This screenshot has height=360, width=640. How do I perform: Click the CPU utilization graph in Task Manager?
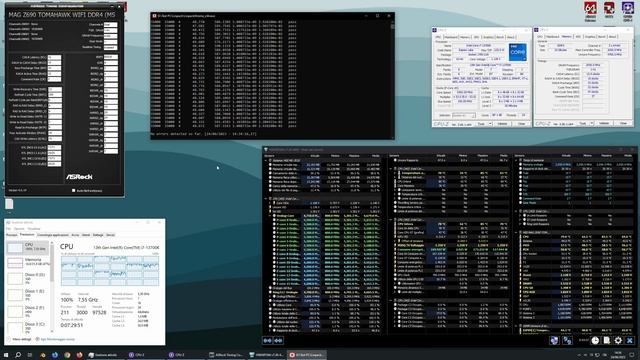(x=110, y=271)
